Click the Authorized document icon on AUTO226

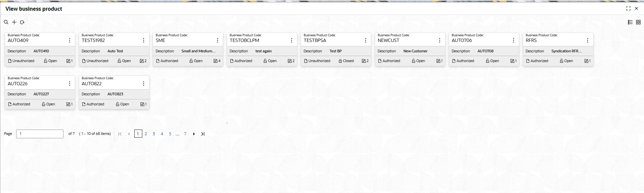point(10,104)
